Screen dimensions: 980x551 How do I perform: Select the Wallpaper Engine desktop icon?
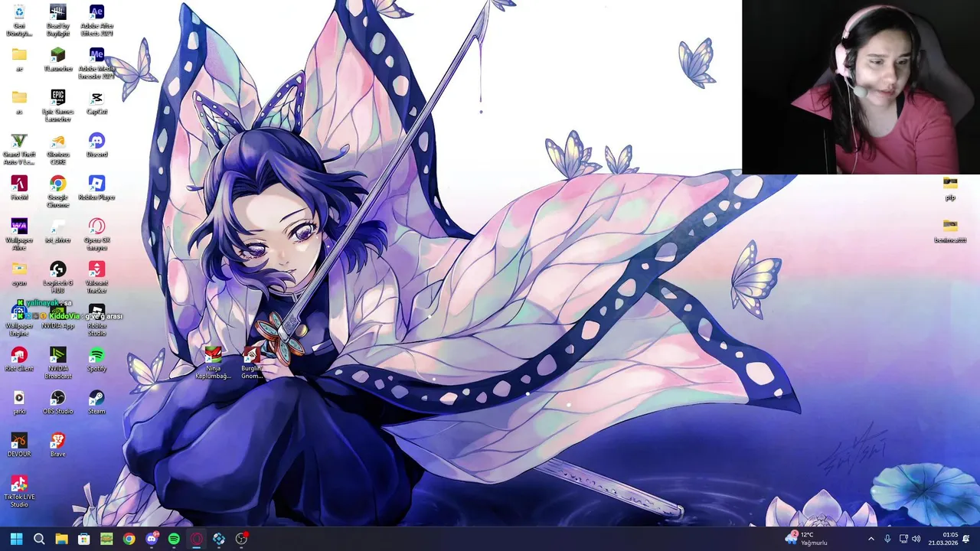pyautogui.click(x=19, y=321)
